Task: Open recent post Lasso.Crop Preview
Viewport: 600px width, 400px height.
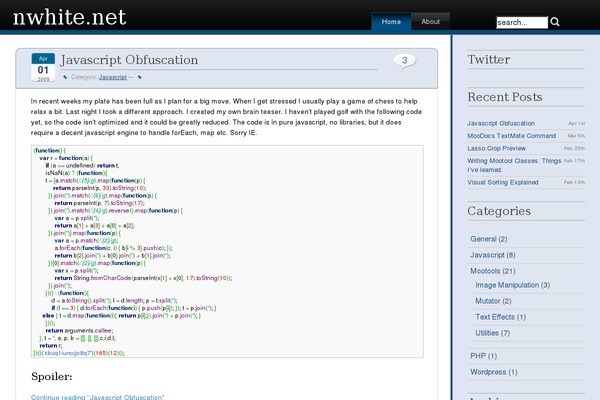Action: point(496,148)
